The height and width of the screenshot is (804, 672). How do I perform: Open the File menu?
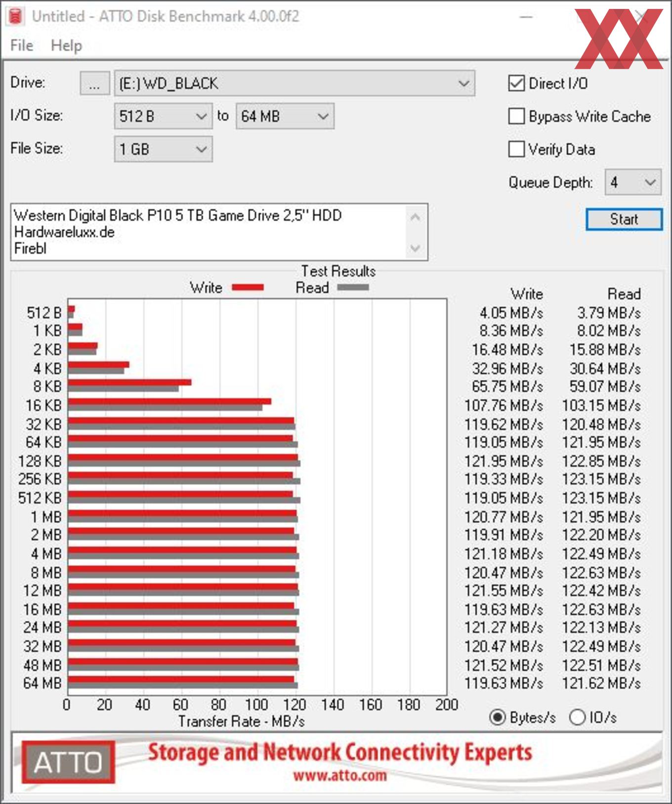pos(22,45)
